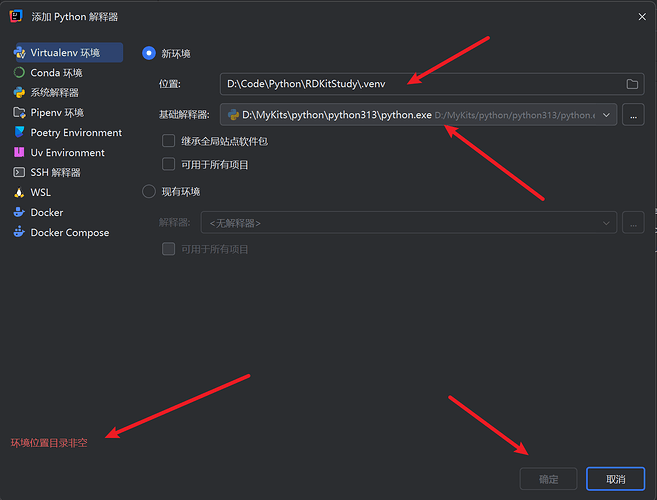Switch to Docker Compose tab
657x500 pixels.
coord(67,232)
